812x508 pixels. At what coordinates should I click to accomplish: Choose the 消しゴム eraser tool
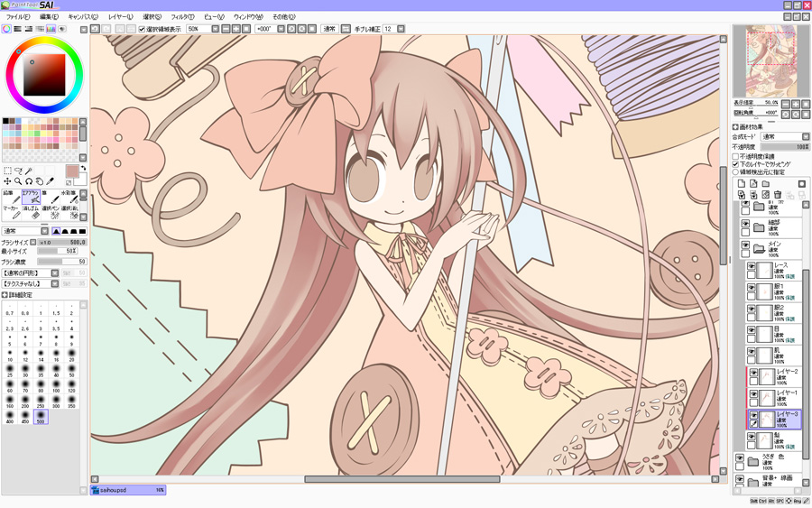tap(31, 212)
